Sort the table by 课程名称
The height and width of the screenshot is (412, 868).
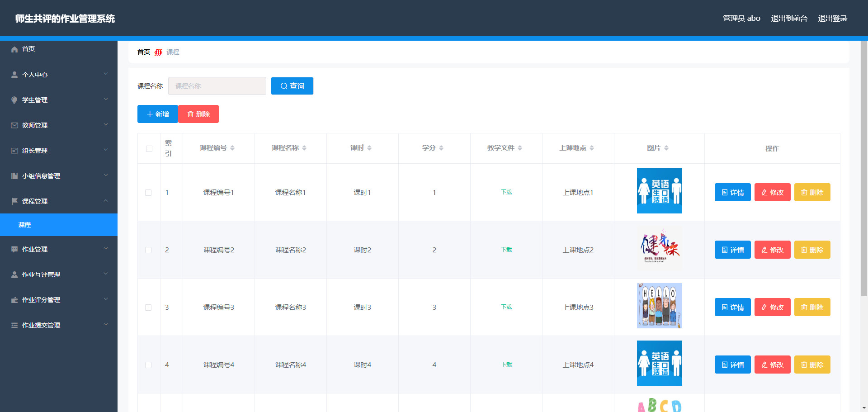point(304,148)
